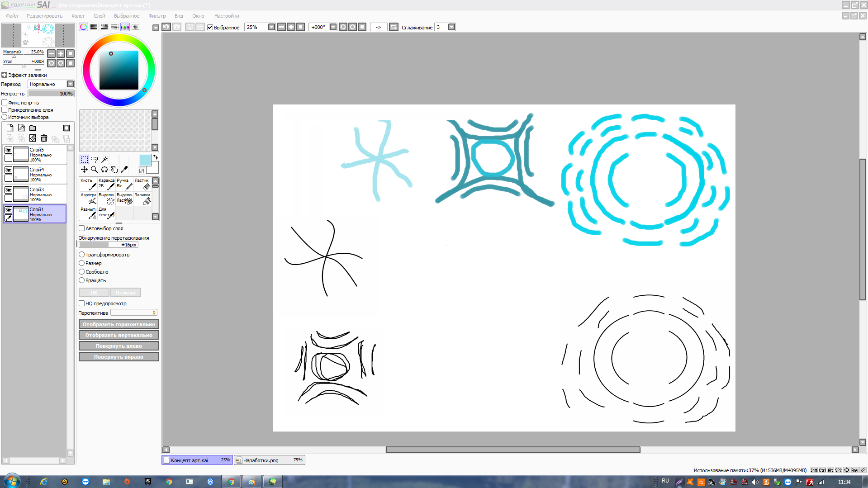Select the Заливка bucket fill tool
This screenshot has width=868, height=488.
[x=142, y=198]
